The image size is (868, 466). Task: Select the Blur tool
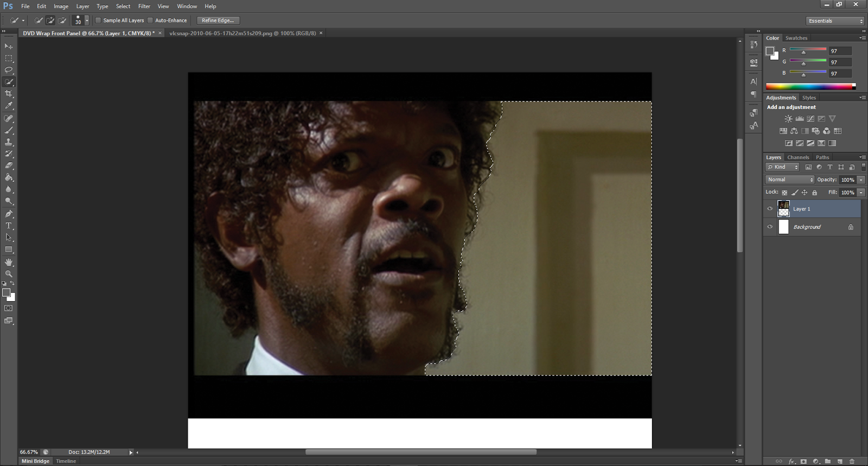pyautogui.click(x=9, y=189)
